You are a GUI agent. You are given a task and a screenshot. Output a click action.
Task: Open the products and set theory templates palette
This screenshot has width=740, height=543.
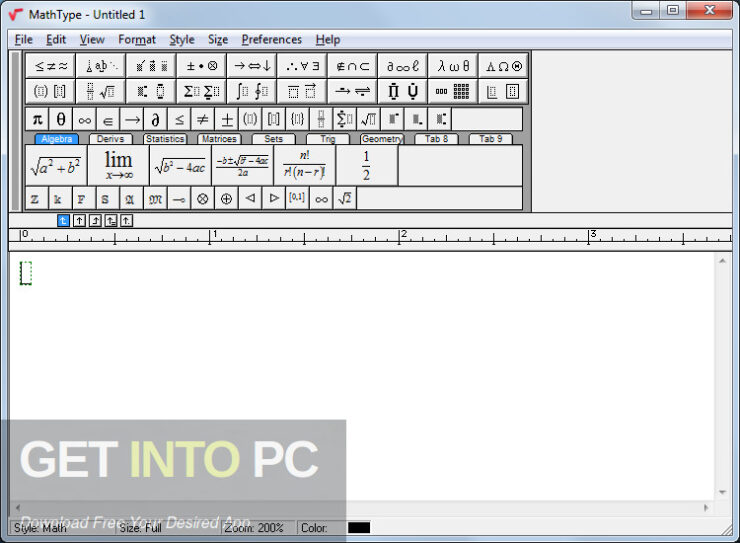(x=403, y=91)
